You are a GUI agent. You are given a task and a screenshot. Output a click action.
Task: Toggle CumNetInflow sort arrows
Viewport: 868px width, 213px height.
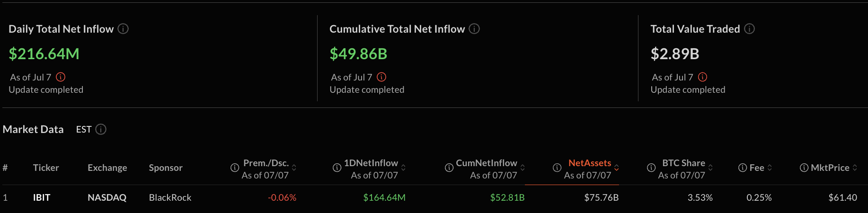click(523, 168)
